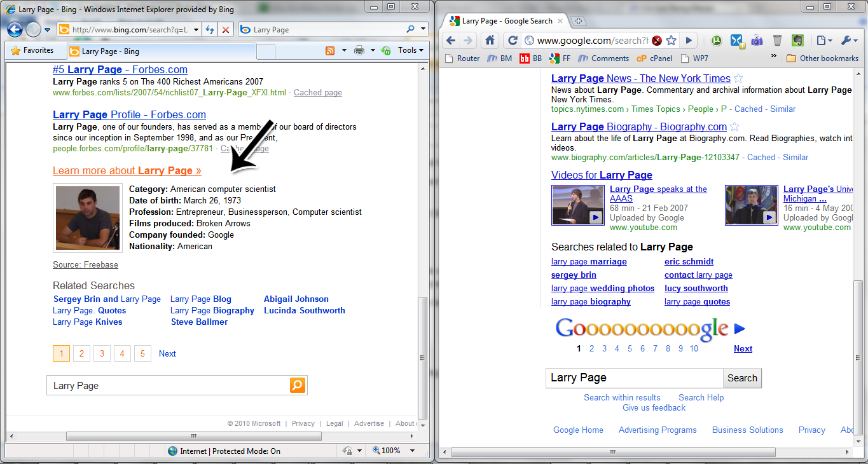Reload the Google page in Chrome
This screenshot has height=464, width=868.
(513, 41)
